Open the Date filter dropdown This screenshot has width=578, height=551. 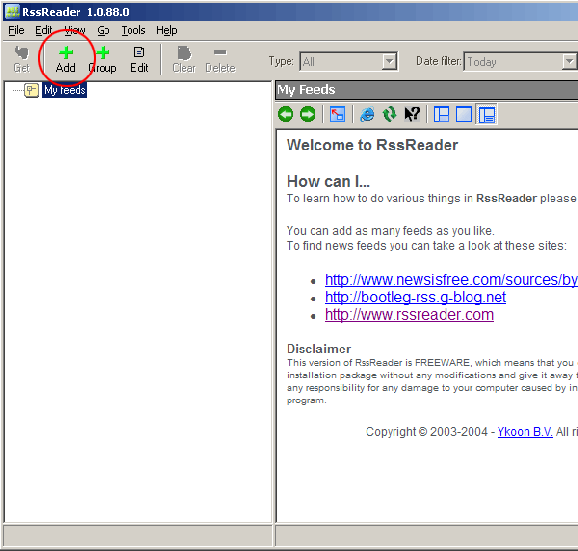pyautogui.click(x=570, y=62)
